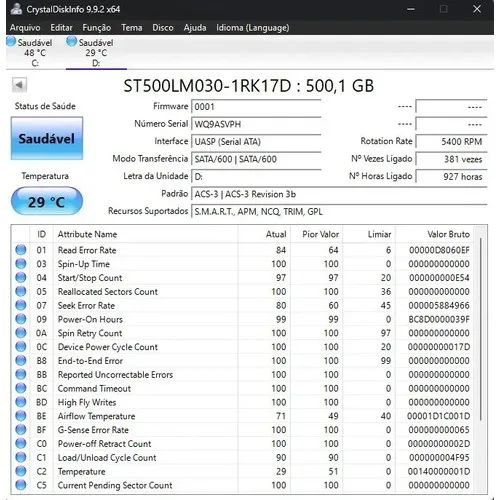
Task: Click the Firmware field showing 0001
Action: (x=256, y=107)
